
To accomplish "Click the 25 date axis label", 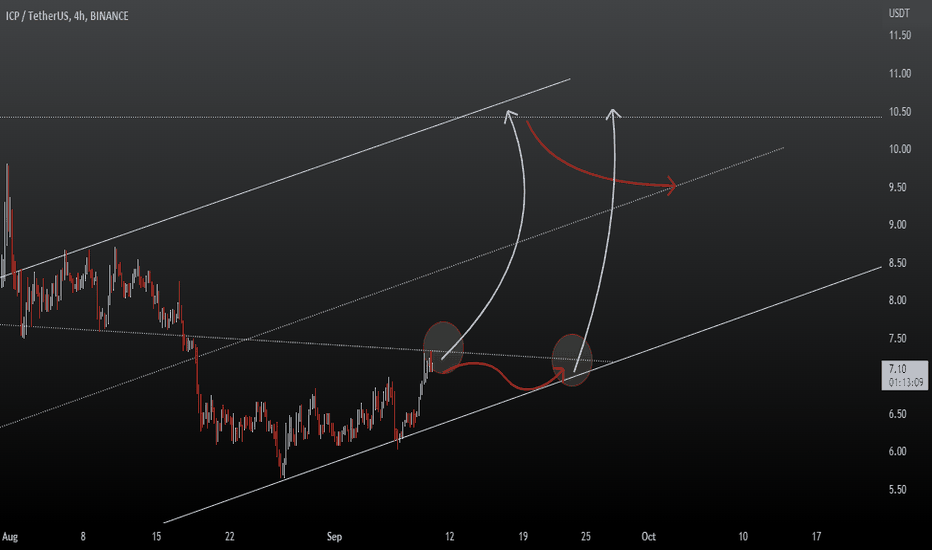I will click(585, 536).
